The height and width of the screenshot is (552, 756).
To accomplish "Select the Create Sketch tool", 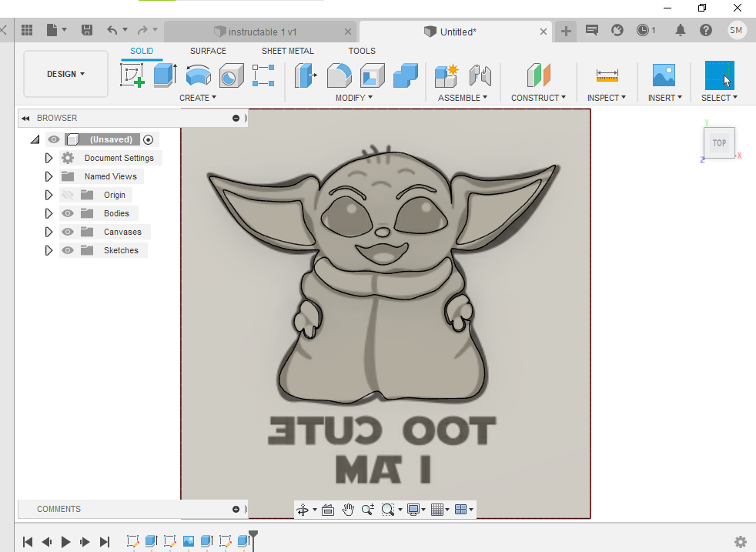I will (x=132, y=75).
